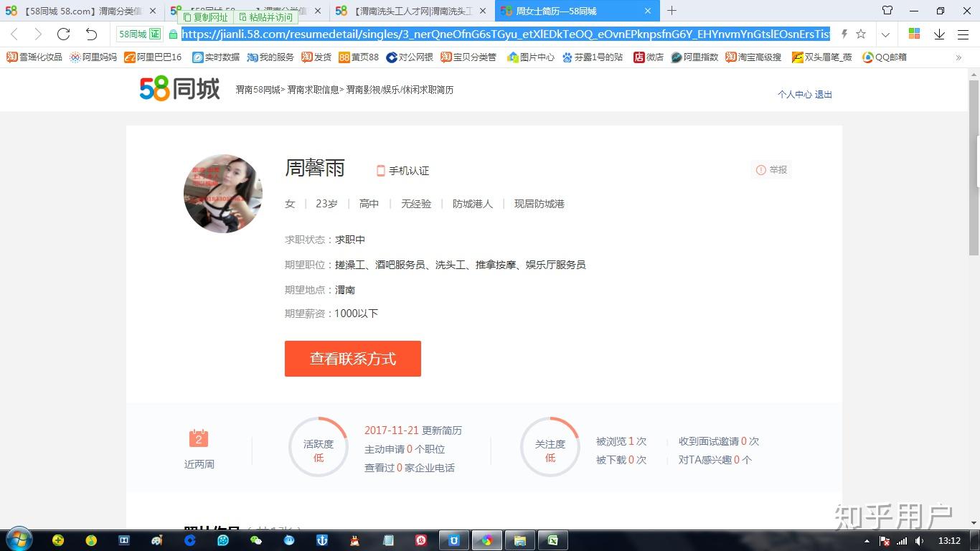
Task: Open the 宝贝分类管 bookmark
Action: click(x=468, y=57)
